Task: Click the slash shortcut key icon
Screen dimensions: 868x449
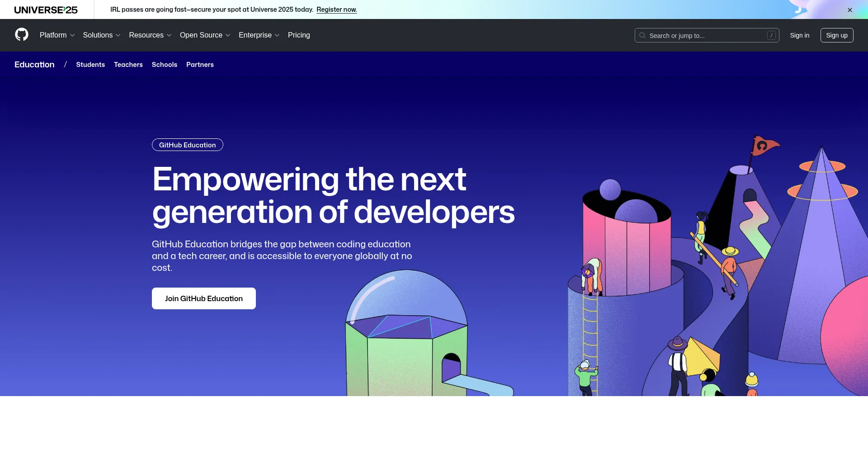Action: tap(771, 35)
